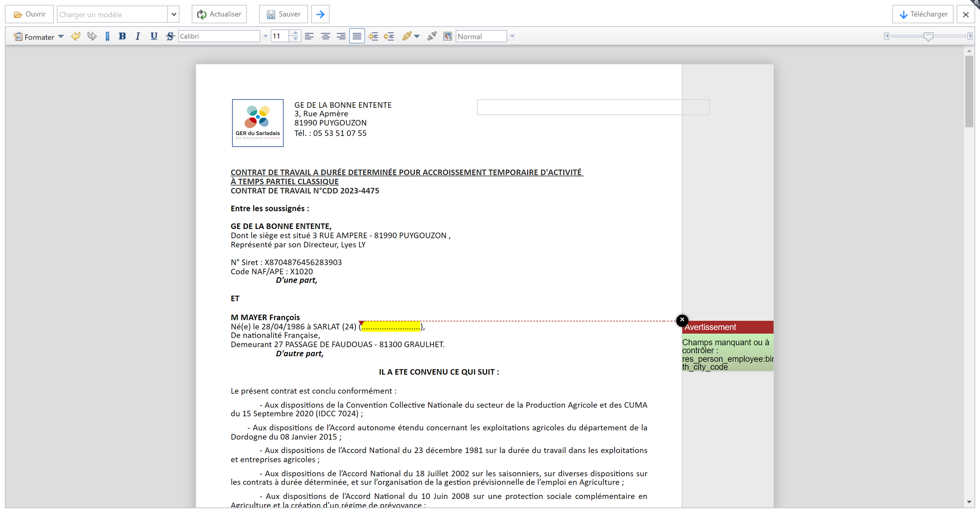980x513 pixels.
Task: Click the Normal paragraph style field
Action: tap(481, 36)
